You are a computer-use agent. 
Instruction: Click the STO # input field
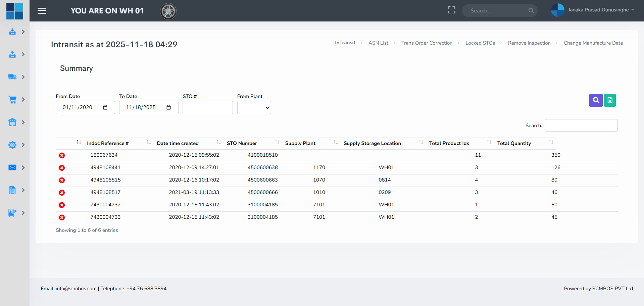pos(207,108)
